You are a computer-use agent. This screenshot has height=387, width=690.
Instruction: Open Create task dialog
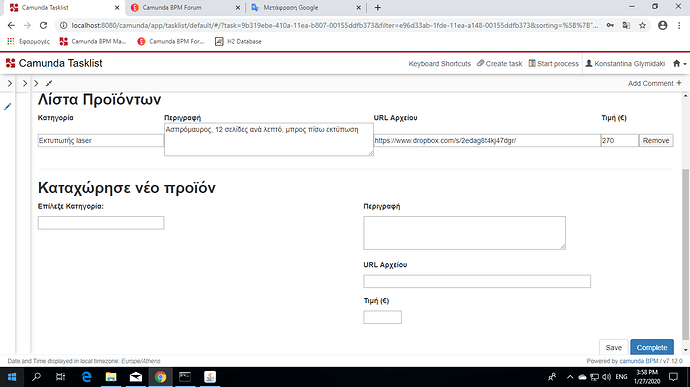click(x=499, y=64)
